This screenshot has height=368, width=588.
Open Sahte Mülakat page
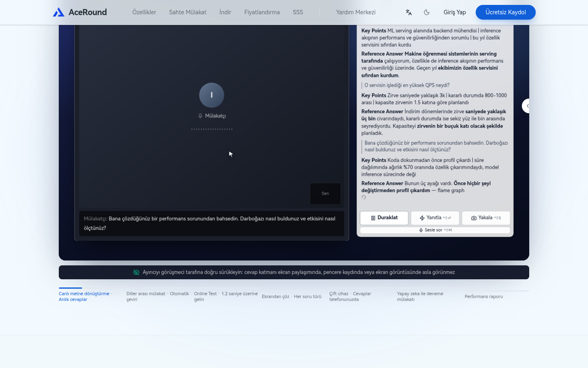(188, 12)
